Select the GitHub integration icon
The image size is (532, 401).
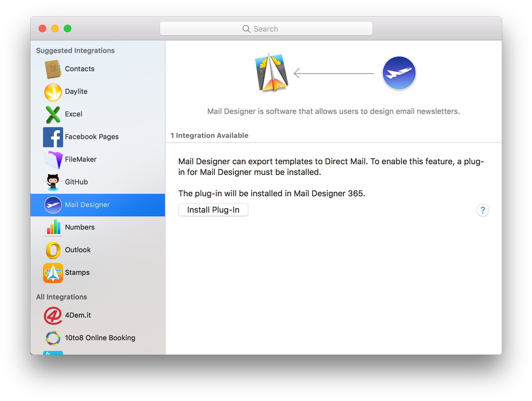[53, 182]
